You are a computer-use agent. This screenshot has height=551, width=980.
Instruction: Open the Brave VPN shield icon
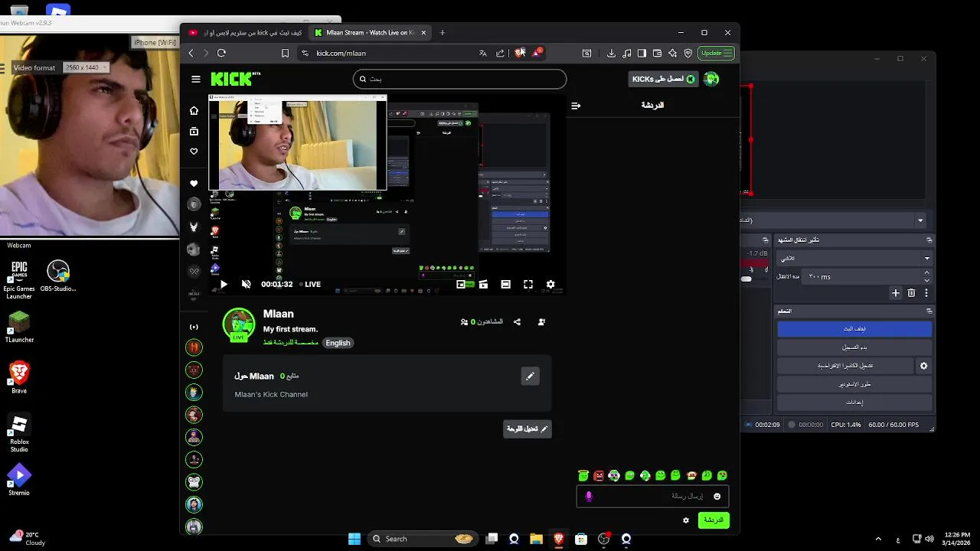click(x=688, y=53)
